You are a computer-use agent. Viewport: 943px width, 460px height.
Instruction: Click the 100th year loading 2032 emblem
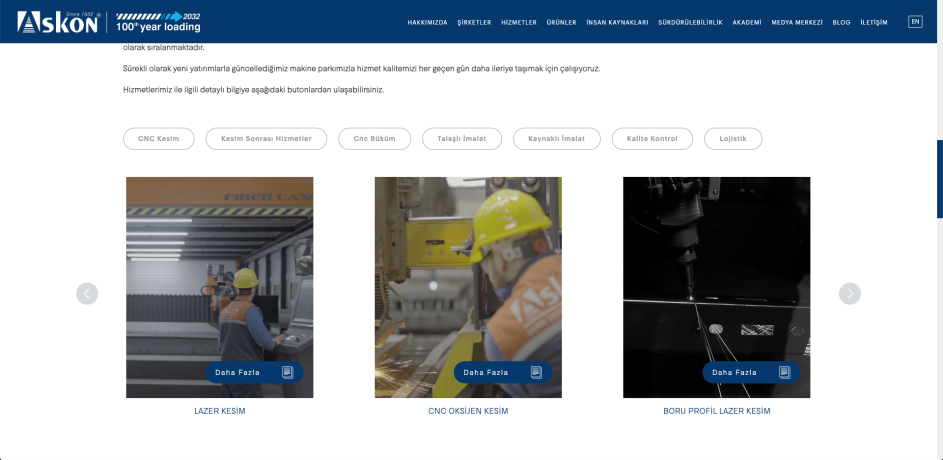point(158,21)
